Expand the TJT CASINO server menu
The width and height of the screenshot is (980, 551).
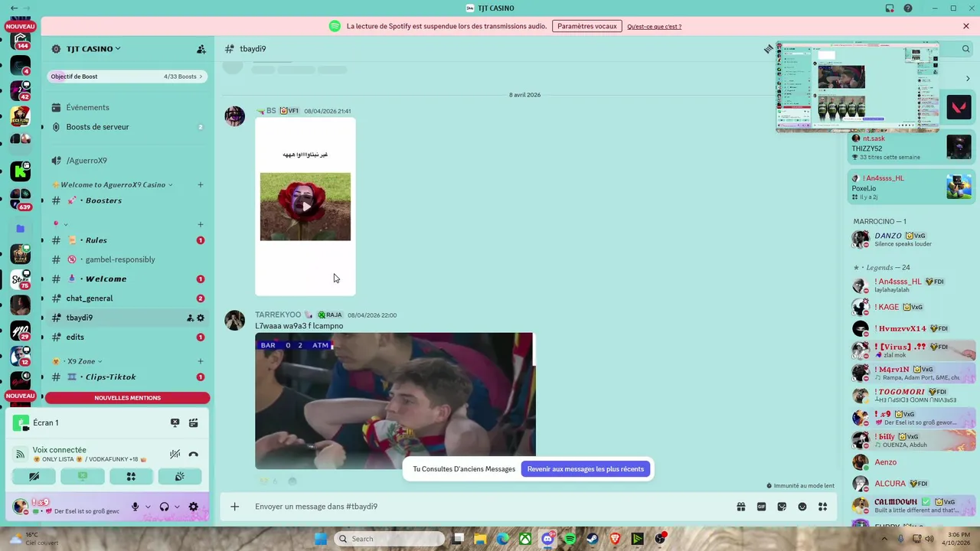93,49
